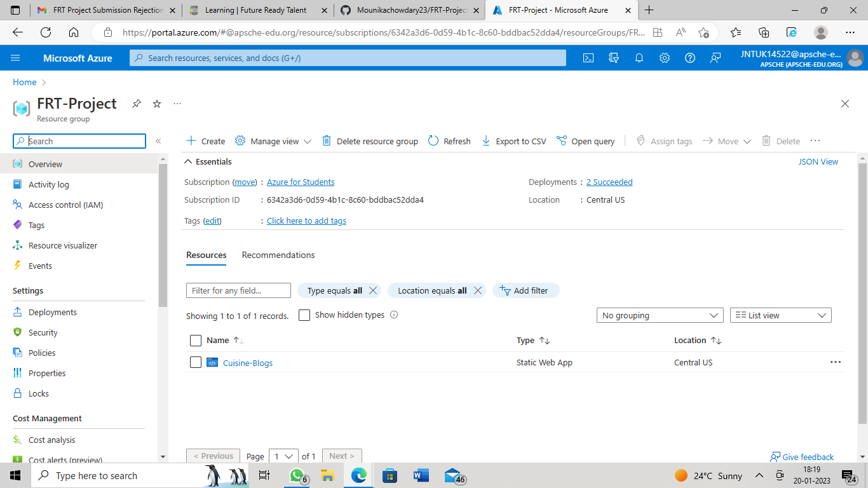Open the Azure for Students subscription link
868x488 pixels.
(300, 182)
